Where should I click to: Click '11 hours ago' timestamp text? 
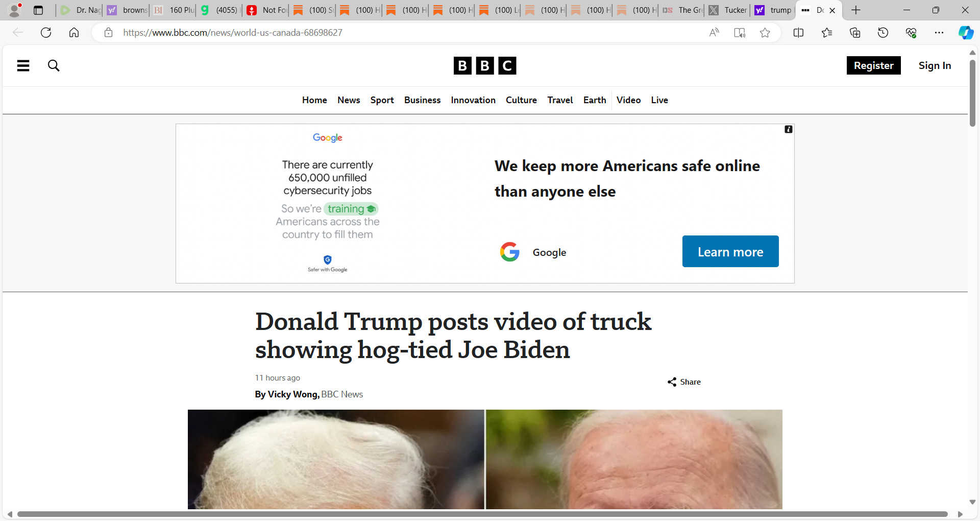point(278,378)
